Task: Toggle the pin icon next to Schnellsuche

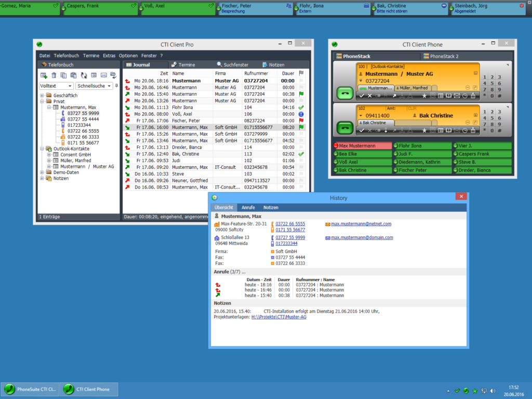Action: click(116, 86)
